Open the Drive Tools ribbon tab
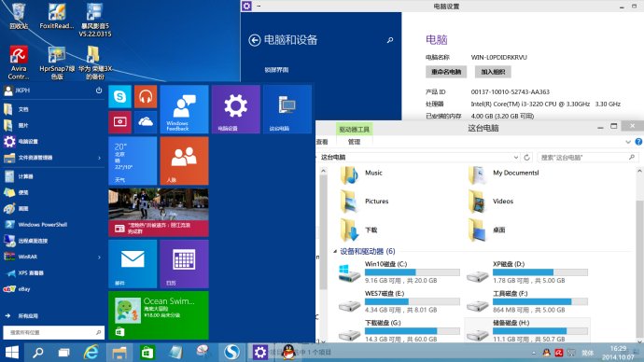The image size is (644, 362). point(354,130)
